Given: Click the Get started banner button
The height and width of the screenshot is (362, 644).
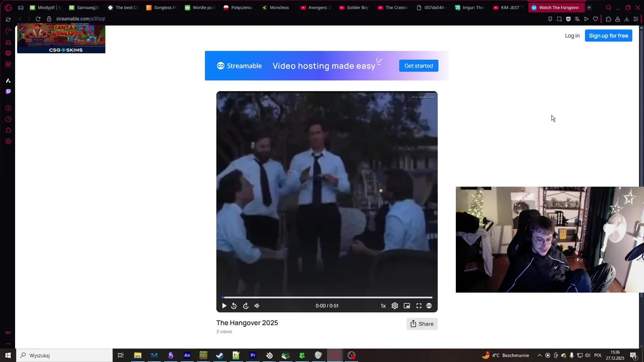Looking at the screenshot, I should 419,66.
